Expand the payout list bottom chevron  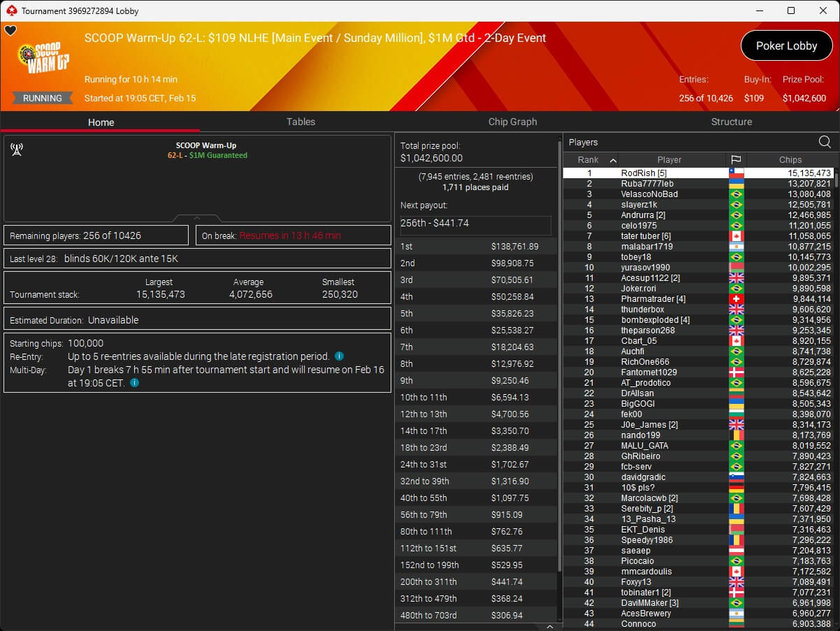tap(549, 627)
